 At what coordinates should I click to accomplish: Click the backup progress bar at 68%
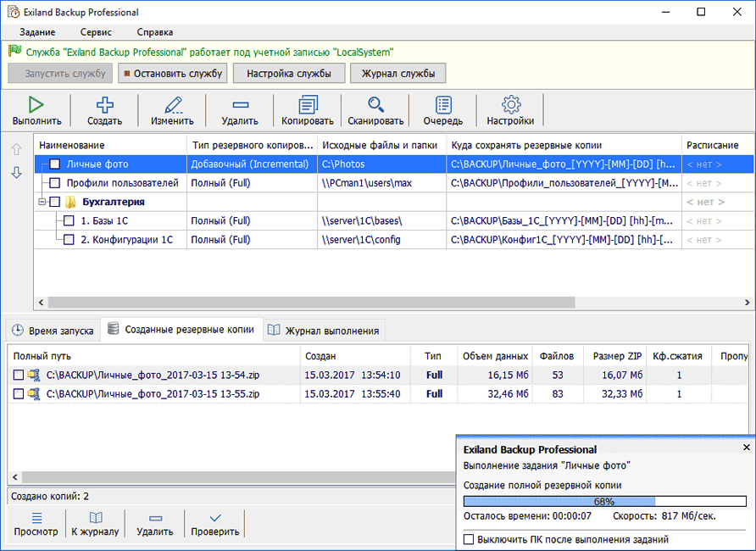click(603, 501)
